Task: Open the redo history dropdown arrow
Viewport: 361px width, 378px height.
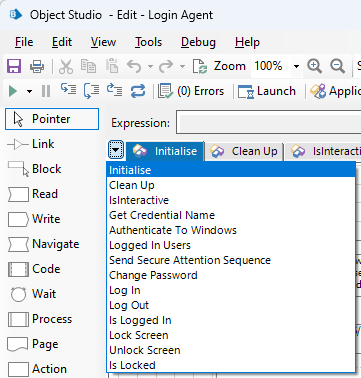Action: (x=182, y=66)
